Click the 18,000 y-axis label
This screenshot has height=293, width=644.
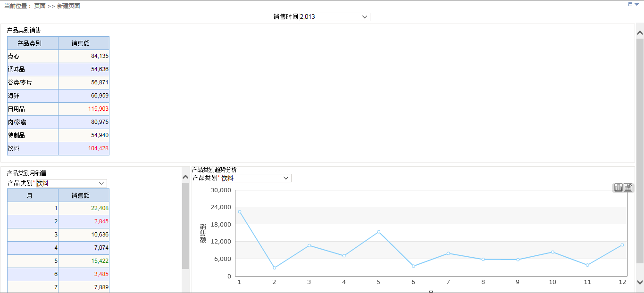pos(221,225)
